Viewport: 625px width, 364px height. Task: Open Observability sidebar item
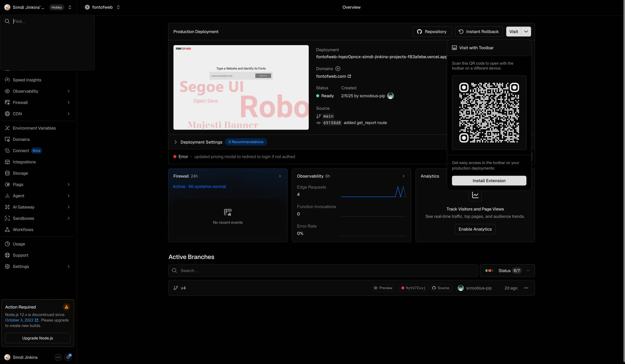coord(37,91)
